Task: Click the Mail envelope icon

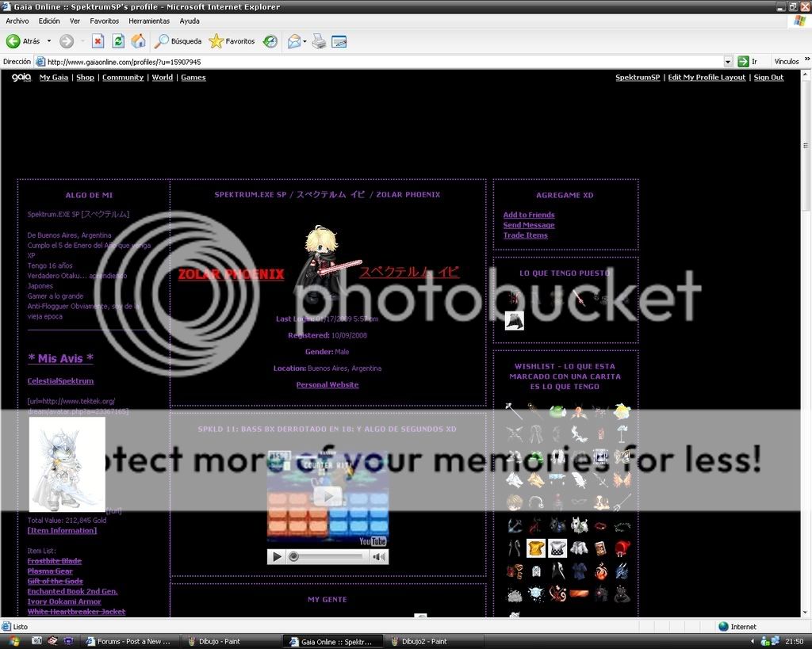Action: 293,41
